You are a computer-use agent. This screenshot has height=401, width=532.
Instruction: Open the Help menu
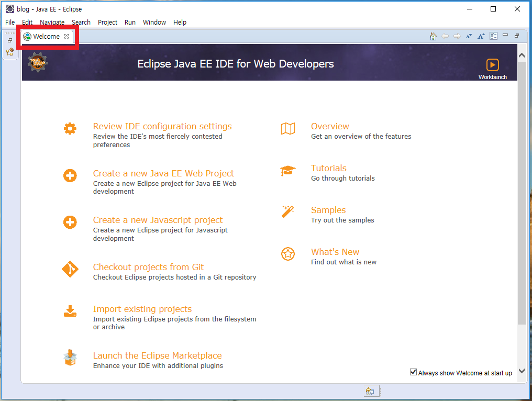coord(180,23)
